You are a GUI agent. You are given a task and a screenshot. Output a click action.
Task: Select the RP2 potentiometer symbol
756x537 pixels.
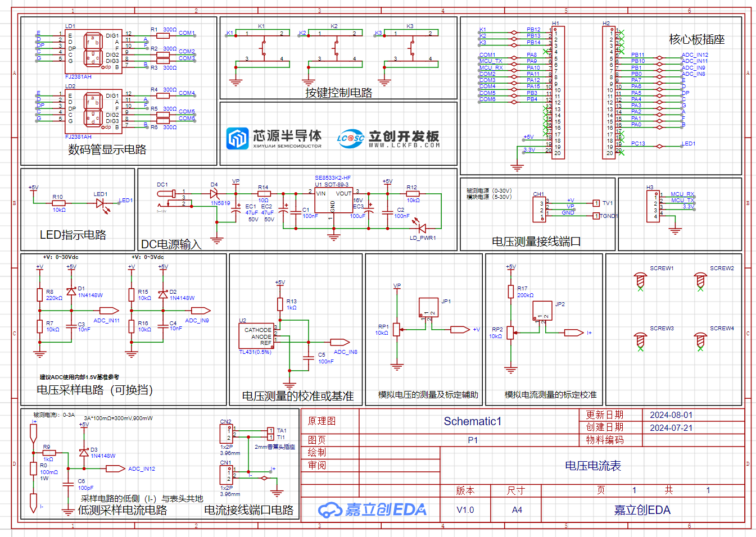(510, 333)
